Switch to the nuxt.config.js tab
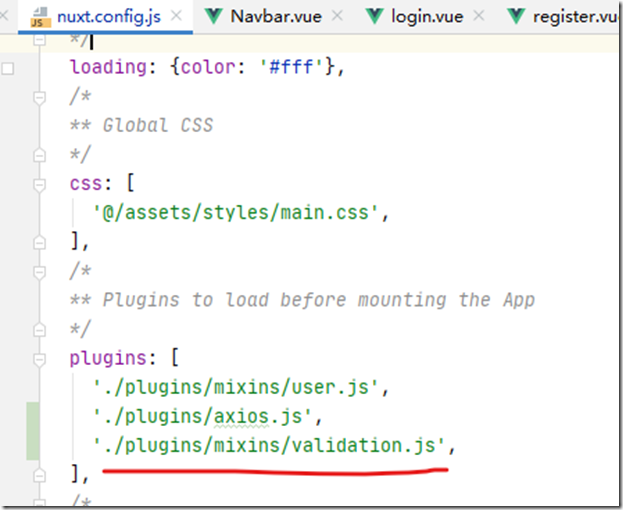The width and height of the screenshot is (623, 510). click(105, 17)
